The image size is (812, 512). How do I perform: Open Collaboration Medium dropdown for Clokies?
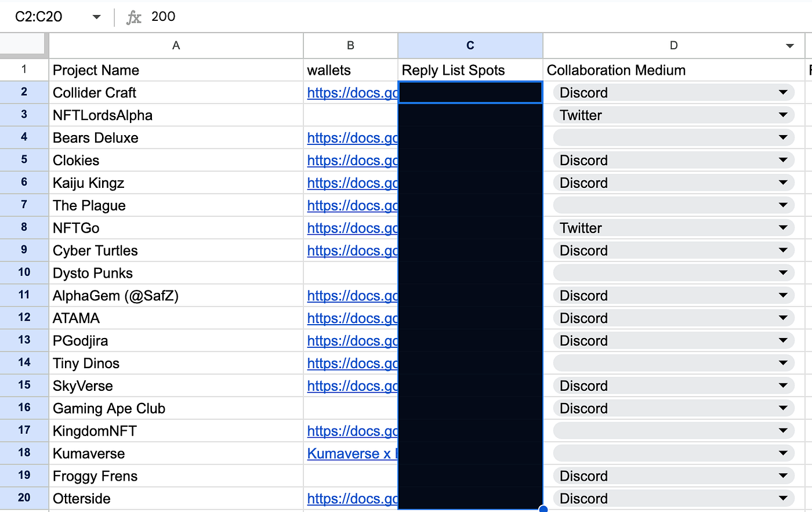pos(783,160)
